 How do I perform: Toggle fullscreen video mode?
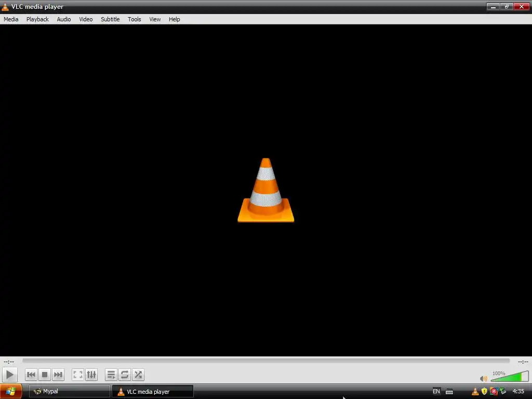[78, 375]
